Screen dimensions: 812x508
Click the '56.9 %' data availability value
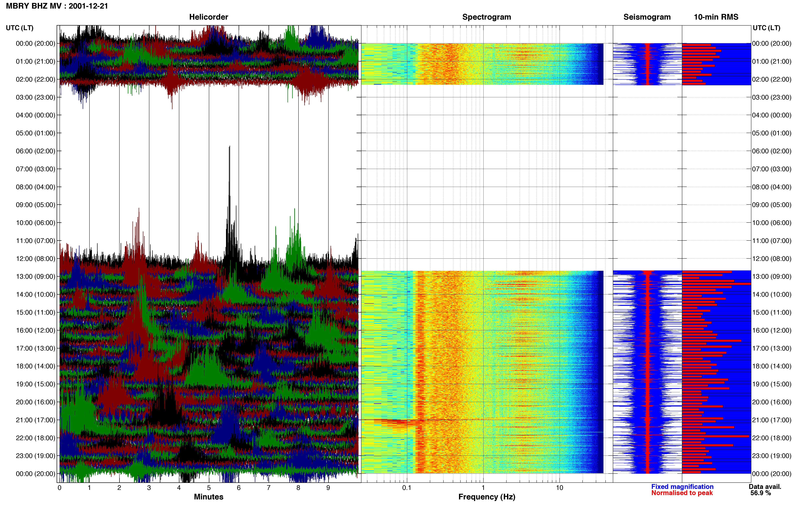coord(761,493)
